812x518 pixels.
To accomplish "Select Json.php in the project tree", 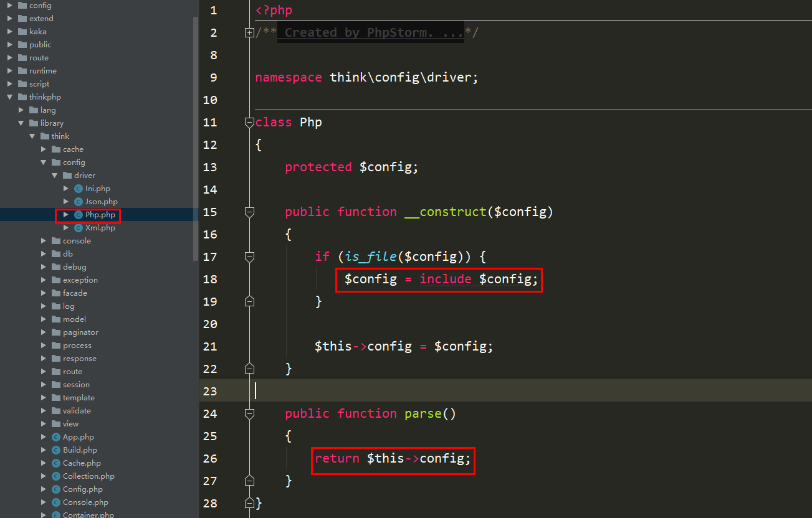I will pyautogui.click(x=101, y=202).
